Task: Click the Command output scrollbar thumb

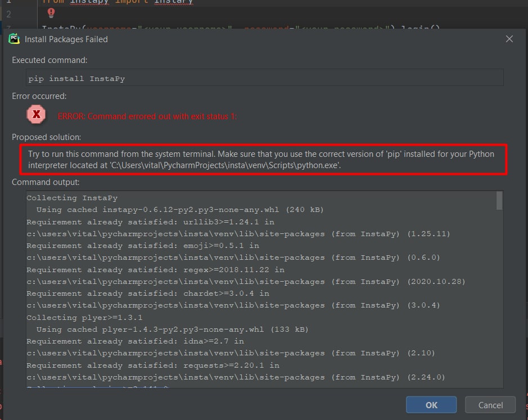Action: (x=499, y=201)
